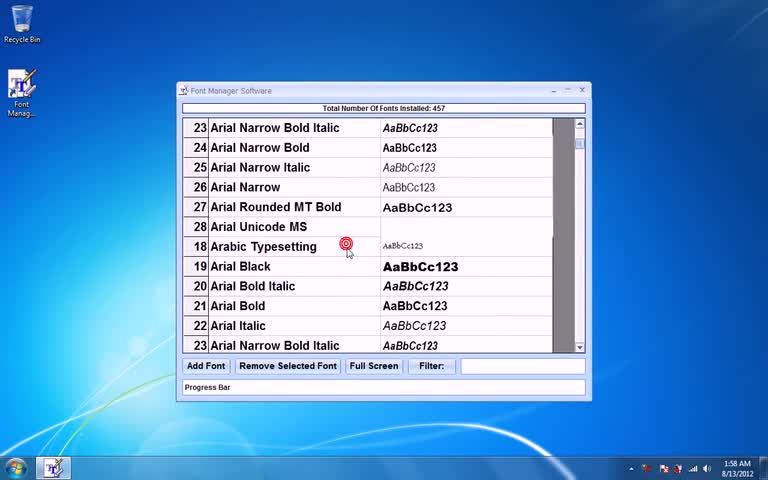Click the Font Manager taskbar button
768x480 pixels.
coord(53,468)
